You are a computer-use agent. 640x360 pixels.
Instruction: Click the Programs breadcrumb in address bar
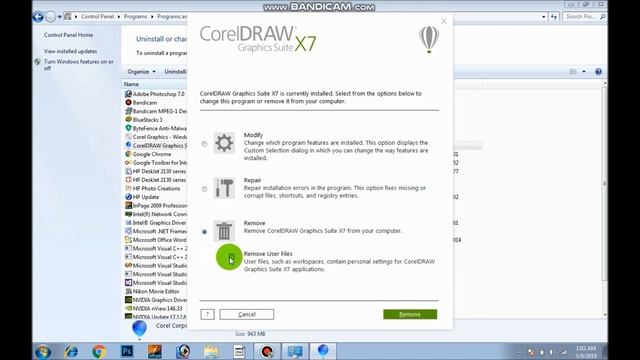135,17
